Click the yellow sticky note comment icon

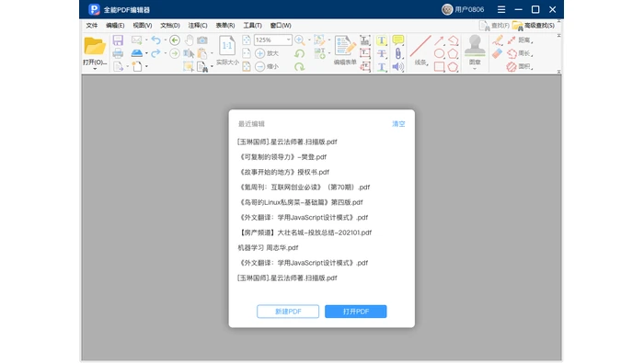coord(397,40)
